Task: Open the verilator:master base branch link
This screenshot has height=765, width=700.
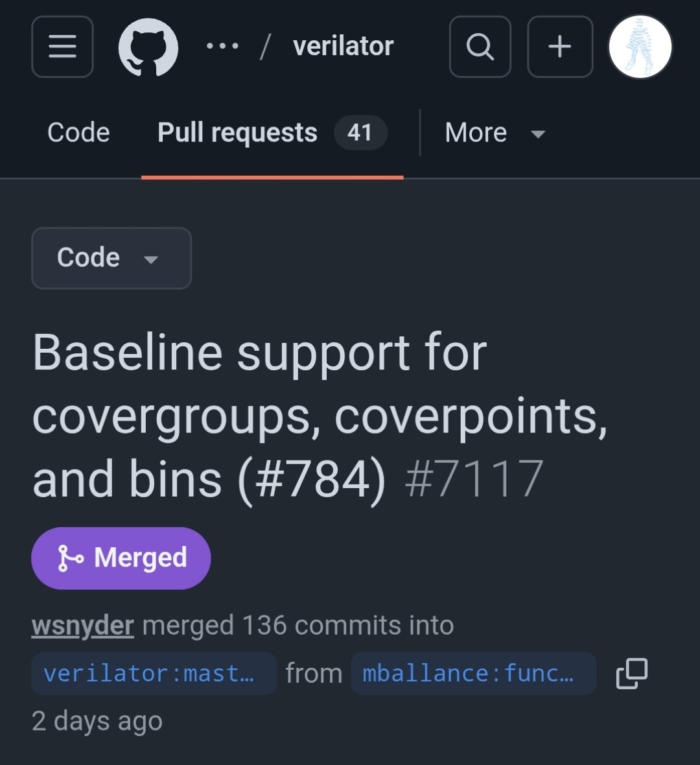Action: point(154,674)
